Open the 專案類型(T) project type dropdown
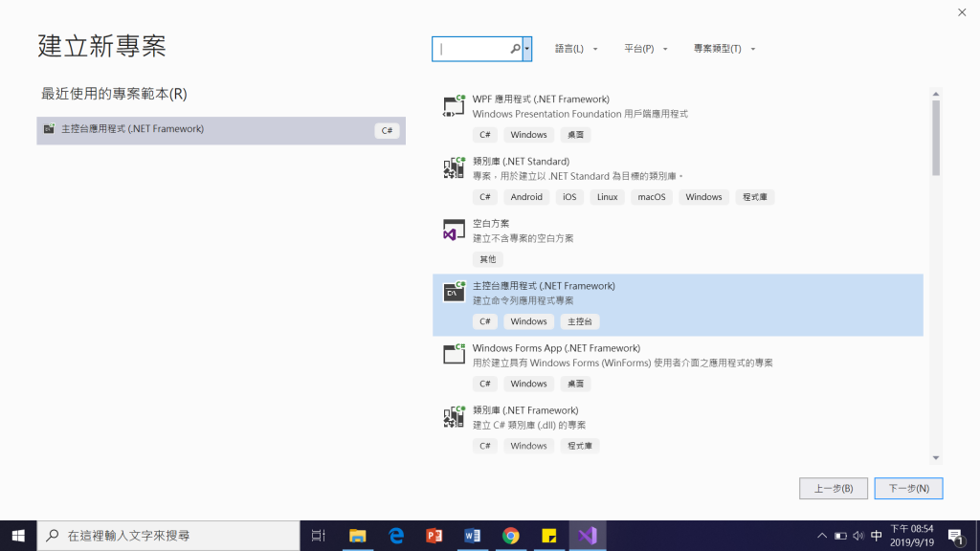 point(724,49)
